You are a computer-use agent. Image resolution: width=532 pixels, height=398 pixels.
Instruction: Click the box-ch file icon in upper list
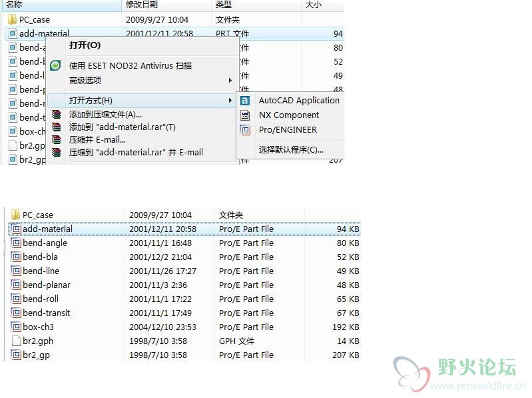click(x=13, y=131)
